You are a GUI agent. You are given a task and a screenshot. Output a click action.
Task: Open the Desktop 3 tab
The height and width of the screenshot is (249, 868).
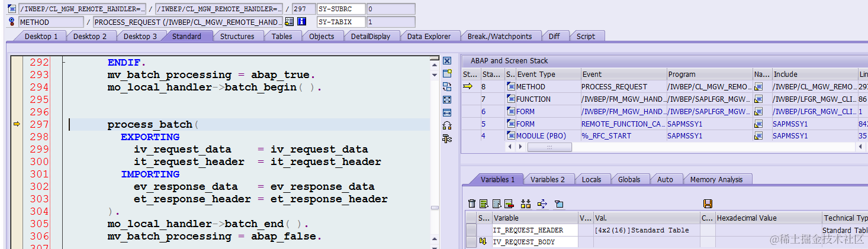tap(140, 36)
